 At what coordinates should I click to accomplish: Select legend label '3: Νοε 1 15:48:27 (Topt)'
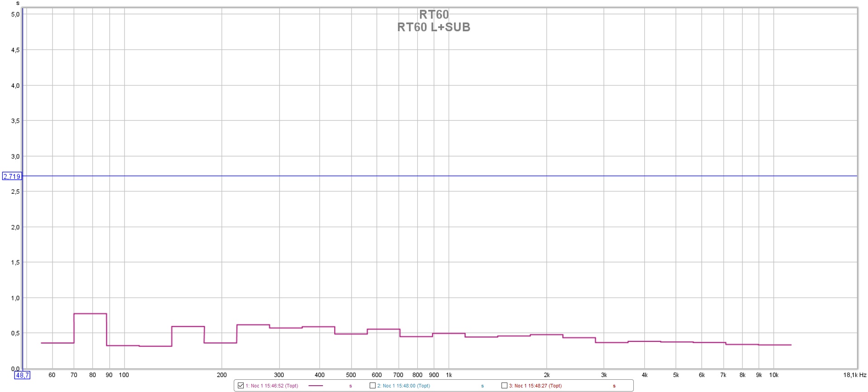[535, 386]
